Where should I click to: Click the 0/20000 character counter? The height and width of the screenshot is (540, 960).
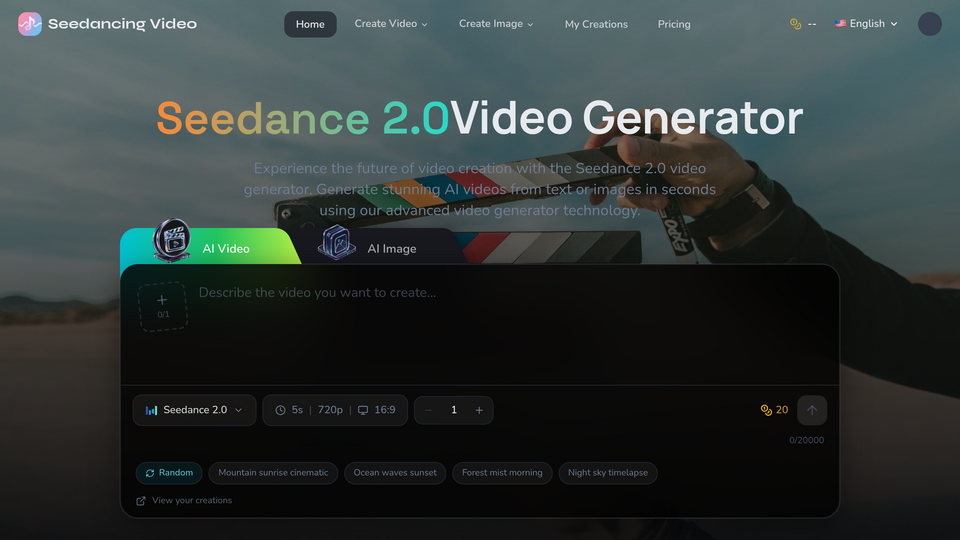click(x=806, y=440)
